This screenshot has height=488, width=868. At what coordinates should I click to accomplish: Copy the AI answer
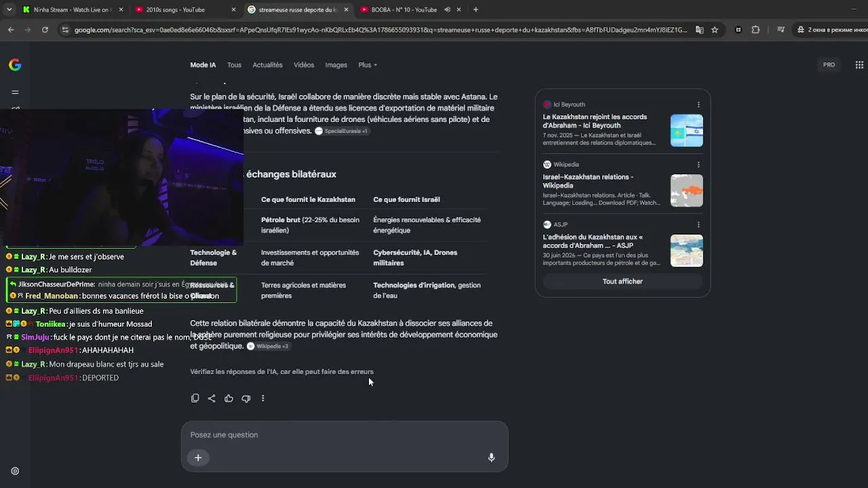[x=195, y=399]
